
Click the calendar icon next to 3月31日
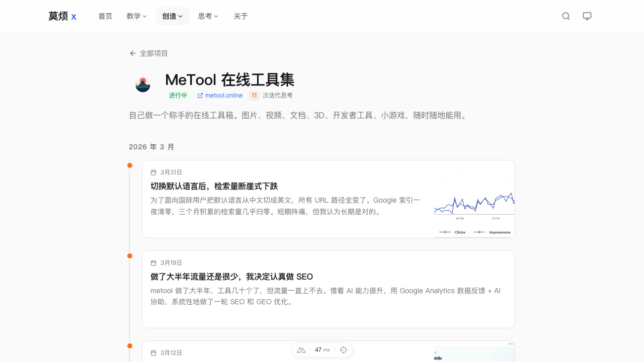[x=153, y=172]
